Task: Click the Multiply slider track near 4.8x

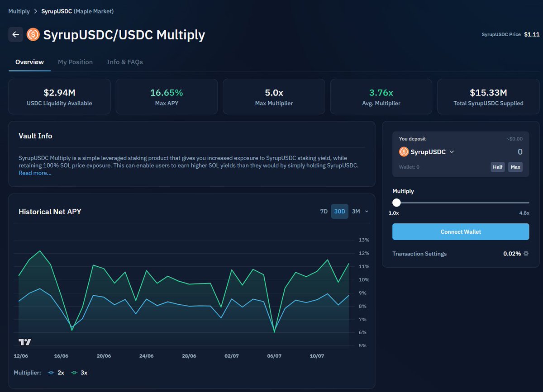Action: [x=525, y=203]
